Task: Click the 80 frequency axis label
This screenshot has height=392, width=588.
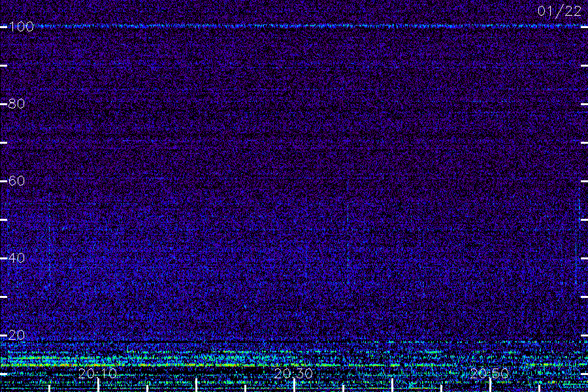Action: [x=16, y=104]
